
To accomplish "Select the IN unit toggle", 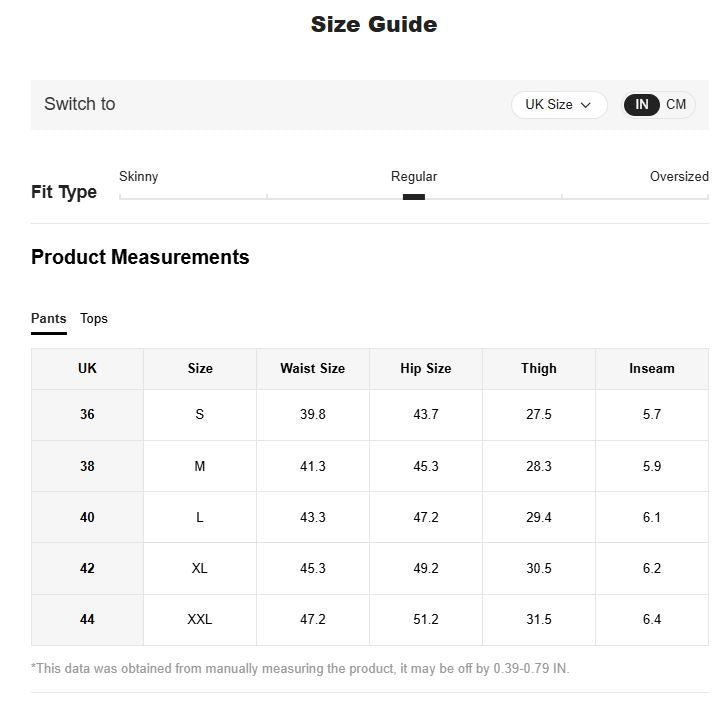I will pos(642,104).
